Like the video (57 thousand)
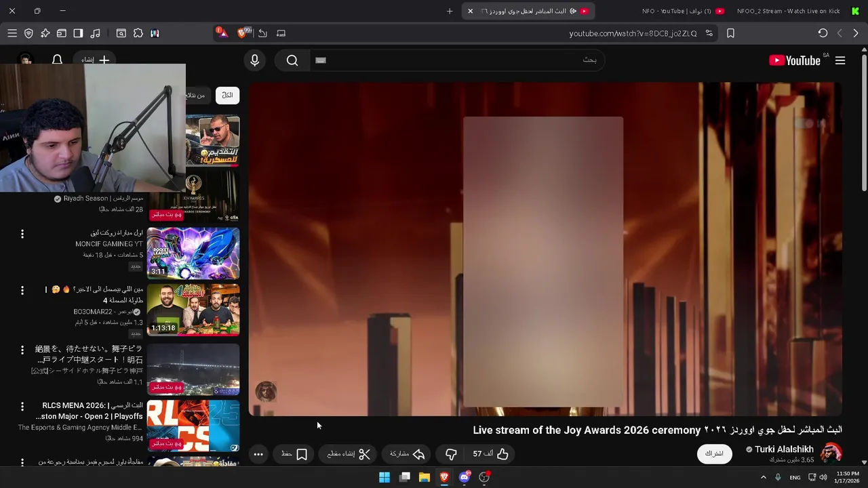The image size is (868, 488). click(x=491, y=454)
